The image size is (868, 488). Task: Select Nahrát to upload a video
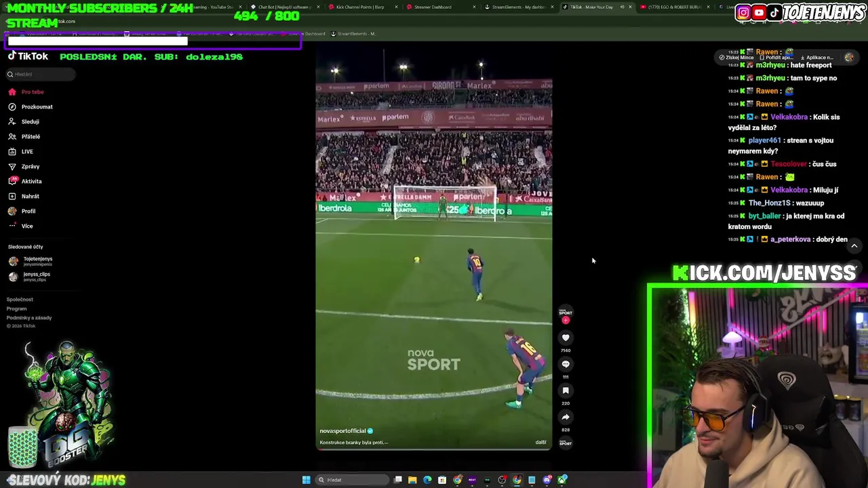24,196
